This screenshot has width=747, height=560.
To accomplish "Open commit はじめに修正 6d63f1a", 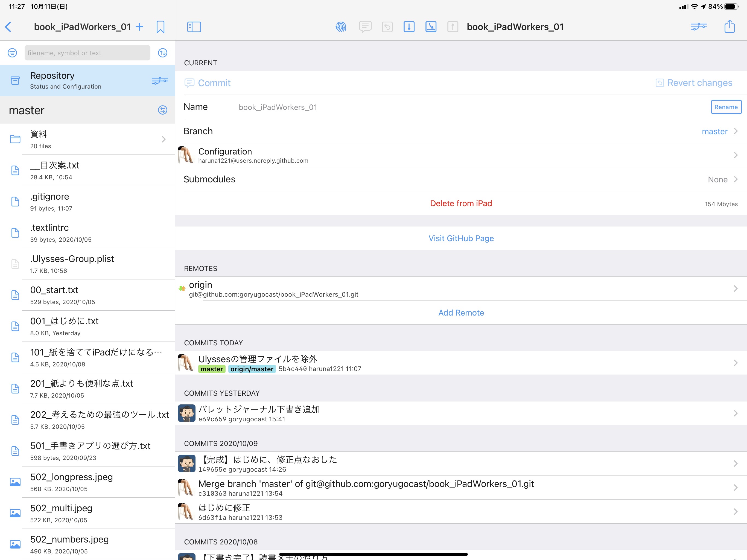I will tap(461, 512).
